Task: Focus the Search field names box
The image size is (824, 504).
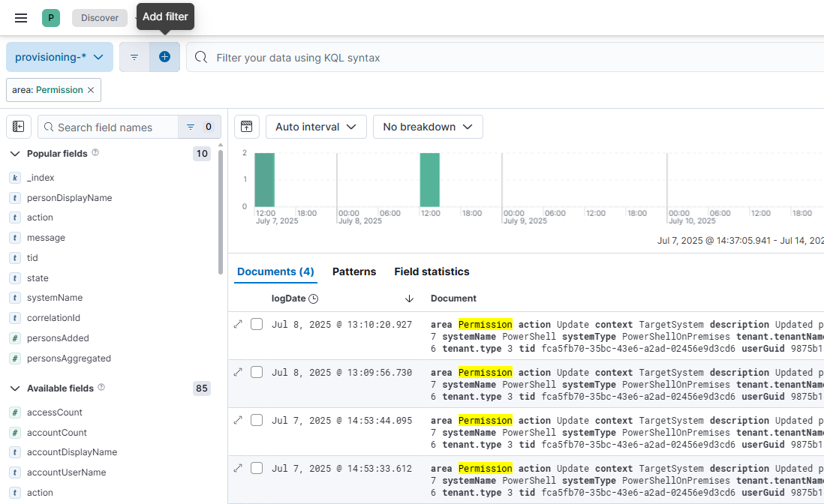Action: tap(108, 127)
